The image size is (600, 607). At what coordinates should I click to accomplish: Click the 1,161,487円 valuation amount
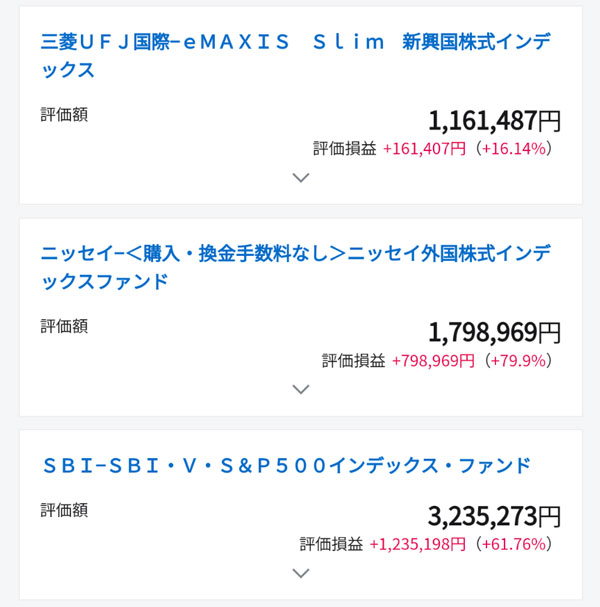(x=494, y=121)
